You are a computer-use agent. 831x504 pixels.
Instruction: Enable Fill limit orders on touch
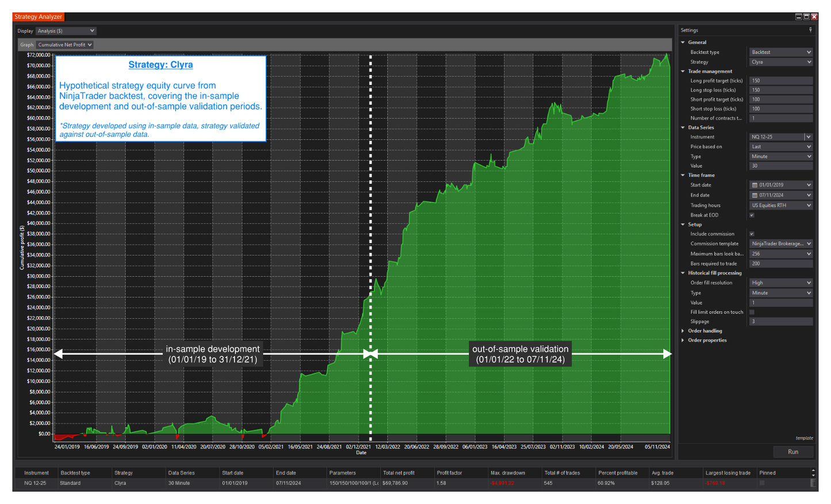click(752, 312)
